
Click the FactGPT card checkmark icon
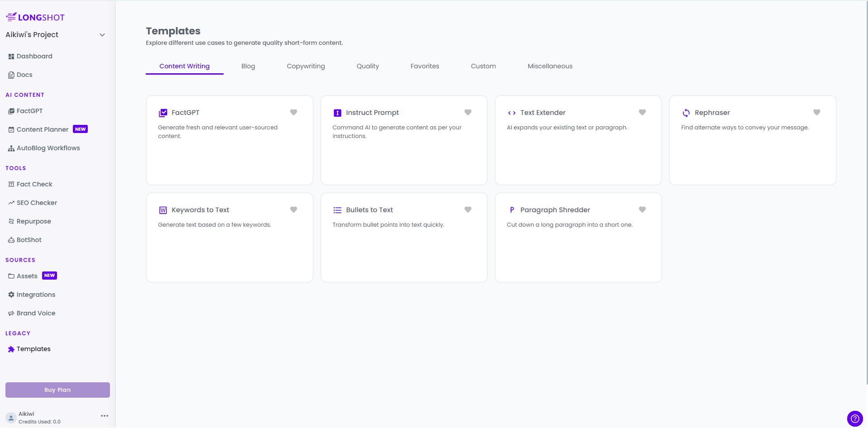tap(163, 113)
